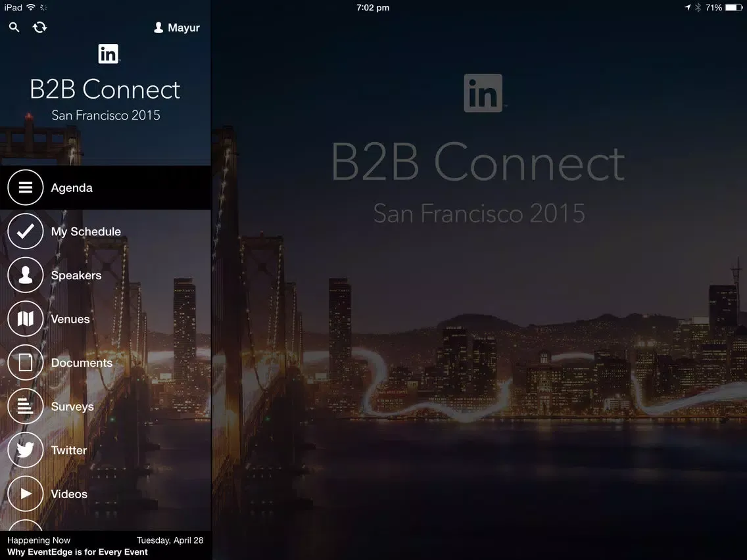Tap the search magnifier icon
Viewport: 747px width, 560px height.
pyautogui.click(x=14, y=28)
